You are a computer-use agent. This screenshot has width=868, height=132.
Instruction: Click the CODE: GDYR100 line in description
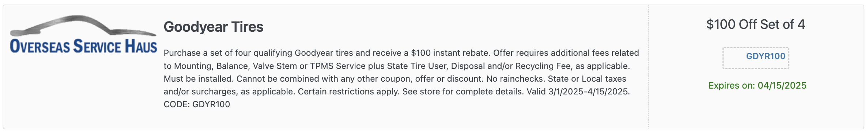click(197, 104)
